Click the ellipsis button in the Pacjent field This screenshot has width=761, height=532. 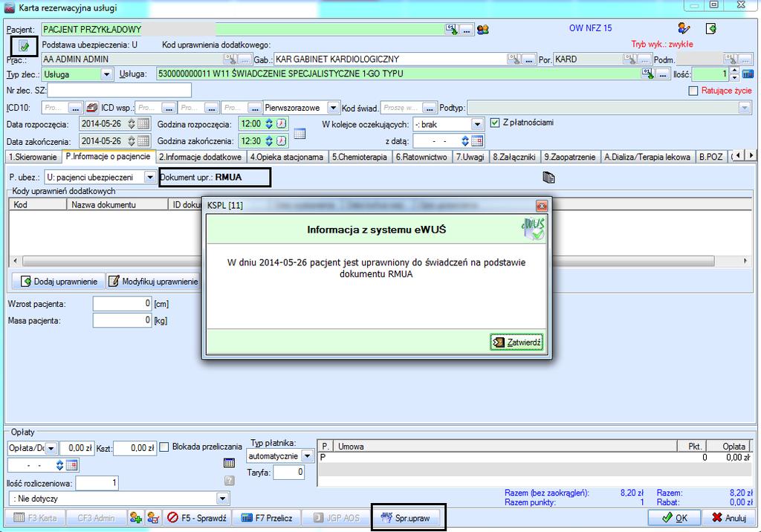467,30
